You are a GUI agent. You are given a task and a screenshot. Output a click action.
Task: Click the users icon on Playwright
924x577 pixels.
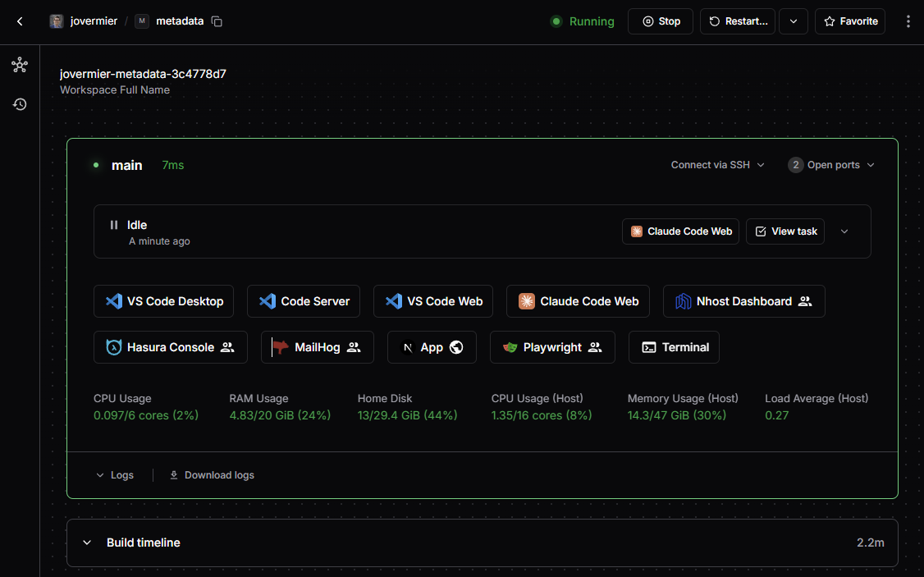click(595, 347)
